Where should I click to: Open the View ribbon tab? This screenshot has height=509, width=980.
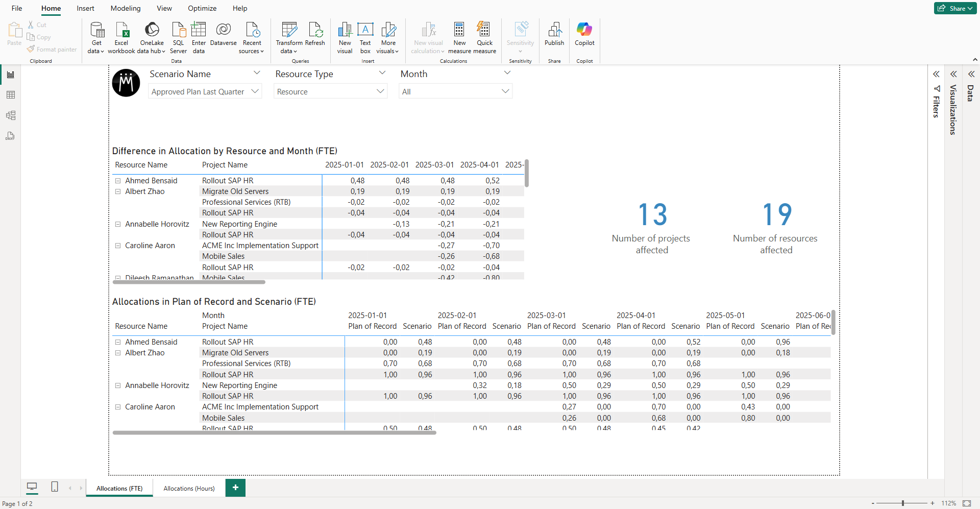click(164, 8)
